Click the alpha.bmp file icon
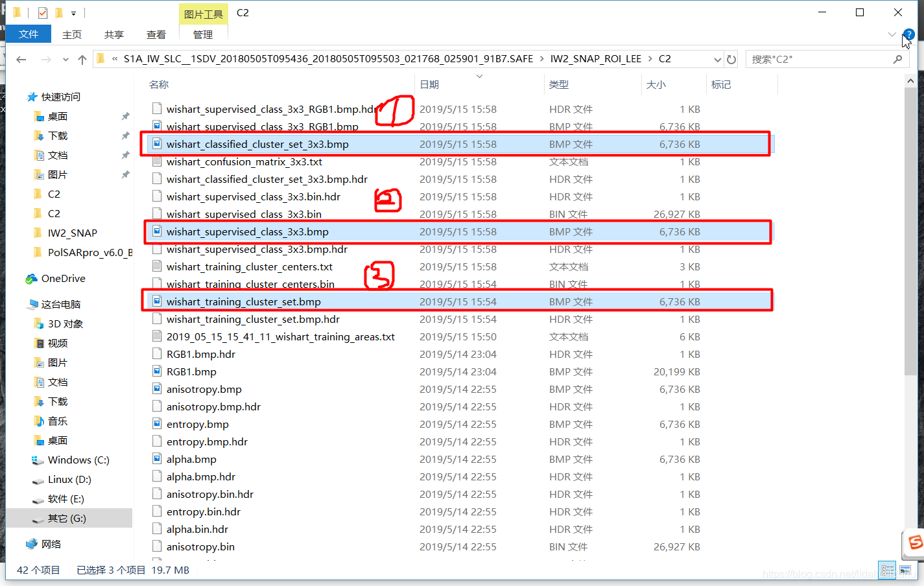Screen dimensions: 924x586 pyautogui.click(x=157, y=459)
